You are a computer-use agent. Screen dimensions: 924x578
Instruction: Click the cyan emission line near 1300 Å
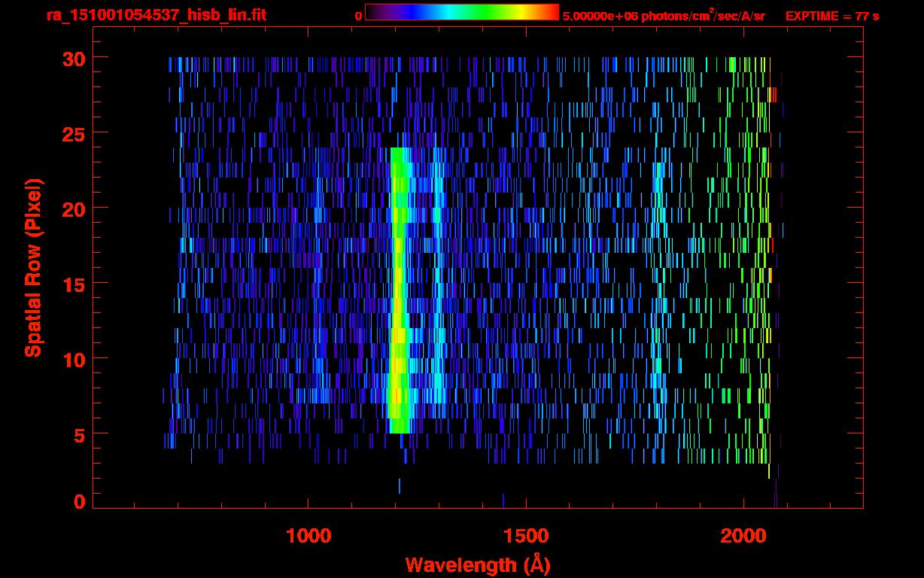tap(439, 301)
